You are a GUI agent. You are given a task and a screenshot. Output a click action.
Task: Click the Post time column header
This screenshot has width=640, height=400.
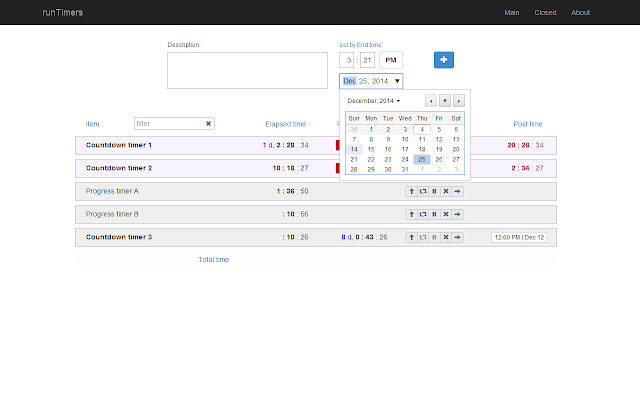pos(527,124)
